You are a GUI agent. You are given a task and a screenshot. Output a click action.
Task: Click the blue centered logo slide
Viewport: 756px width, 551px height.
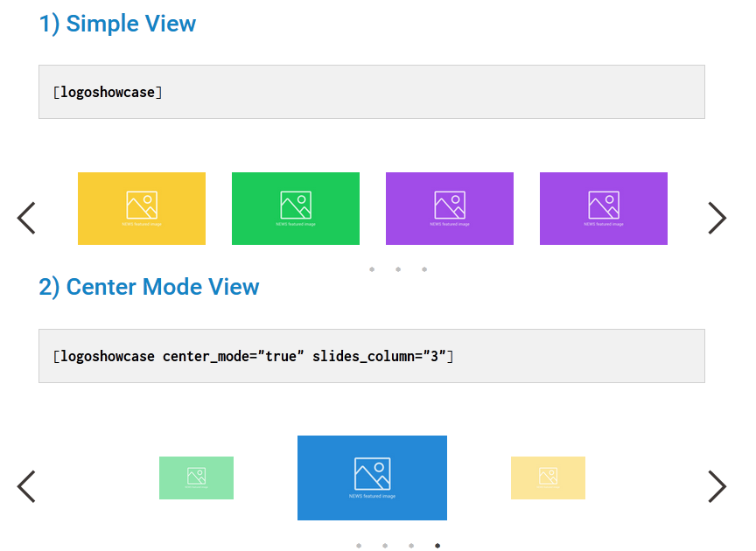pos(372,478)
